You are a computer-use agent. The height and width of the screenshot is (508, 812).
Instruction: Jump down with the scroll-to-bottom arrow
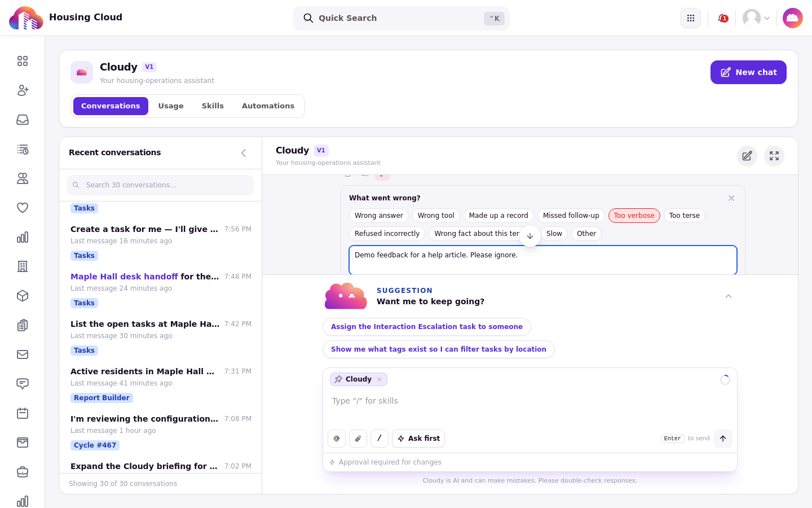530,236
